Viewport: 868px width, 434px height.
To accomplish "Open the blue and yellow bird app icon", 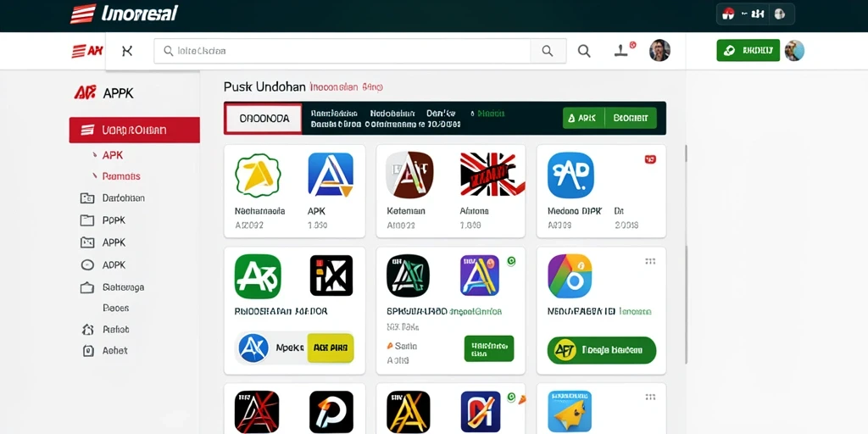I will coord(570,412).
